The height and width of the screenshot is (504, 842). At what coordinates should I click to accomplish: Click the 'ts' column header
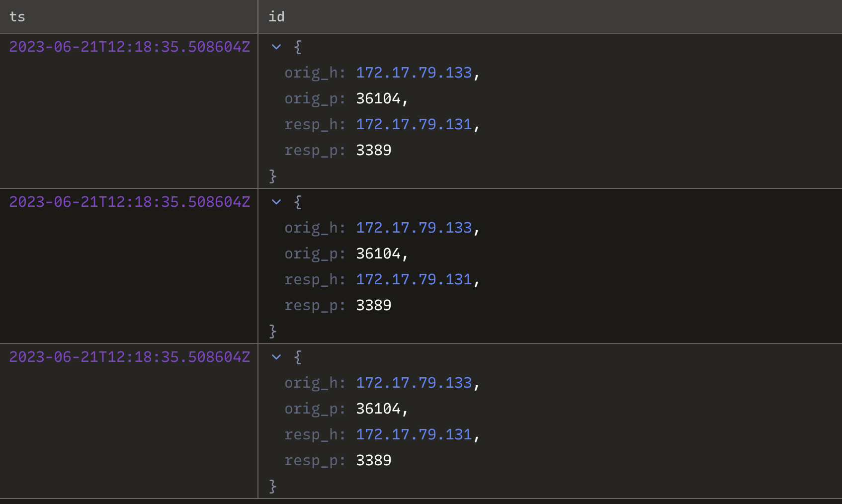pos(17,17)
